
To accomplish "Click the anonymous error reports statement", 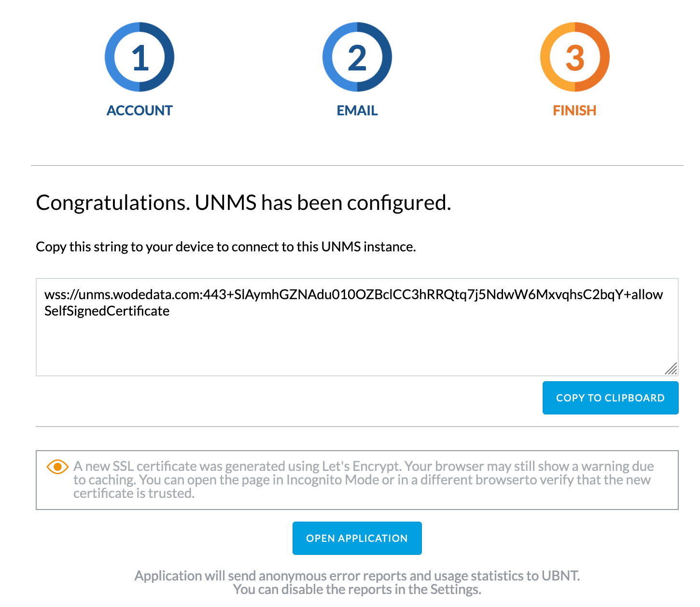I will tap(357, 576).
